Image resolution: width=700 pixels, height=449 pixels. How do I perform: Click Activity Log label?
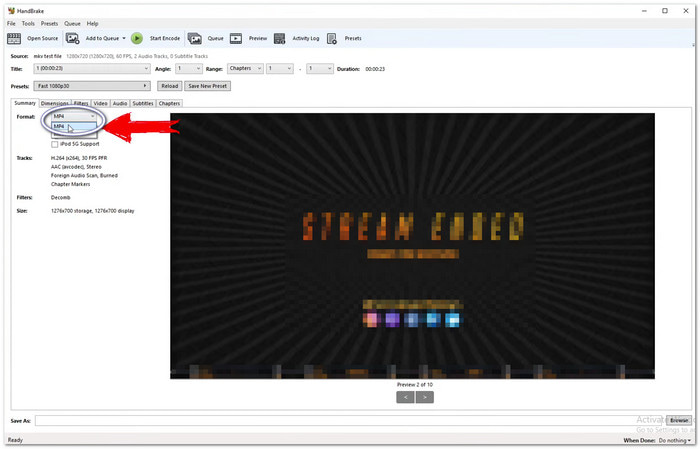306,38
